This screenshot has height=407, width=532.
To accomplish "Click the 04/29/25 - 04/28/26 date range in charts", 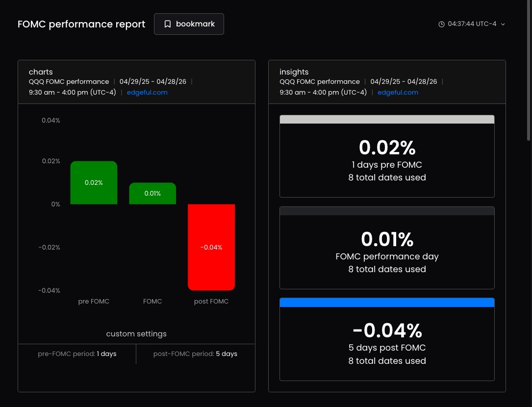I will (x=152, y=81).
